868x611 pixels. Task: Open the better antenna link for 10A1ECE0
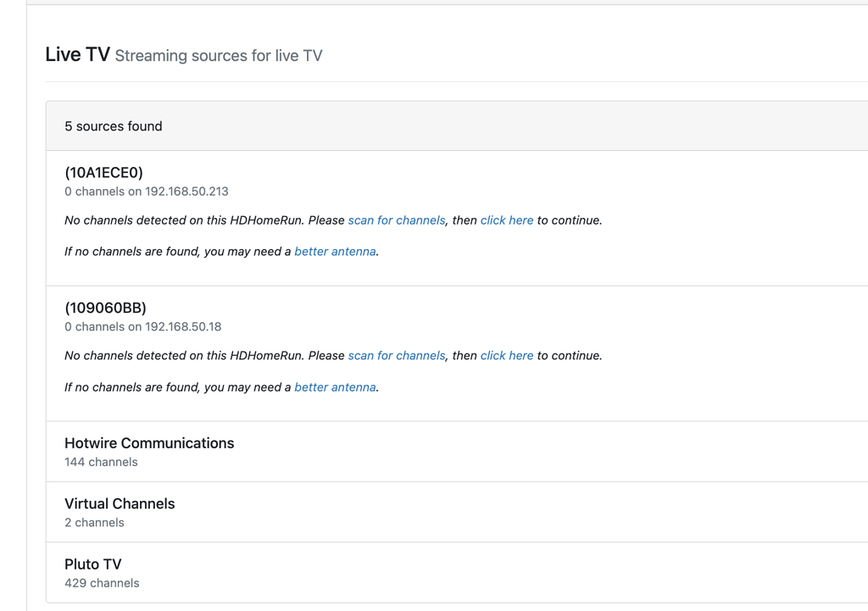pyautogui.click(x=335, y=251)
